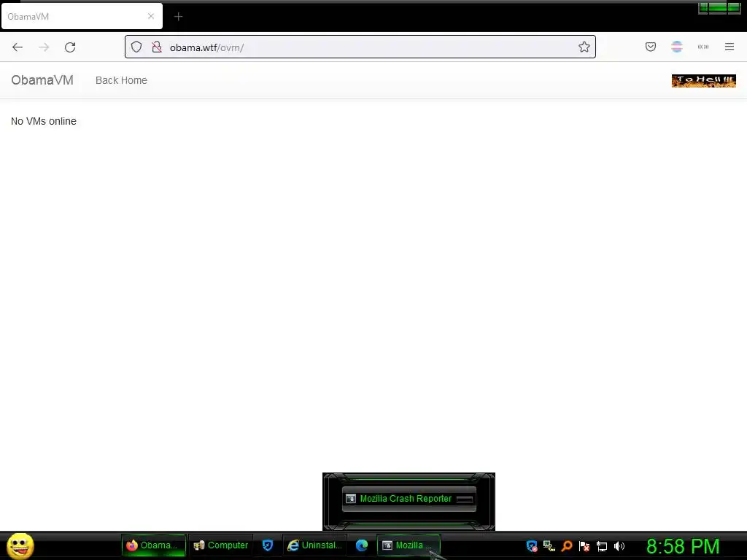747x560 pixels.
Task: Open the Computer taskbar button
Action: [221, 545]
